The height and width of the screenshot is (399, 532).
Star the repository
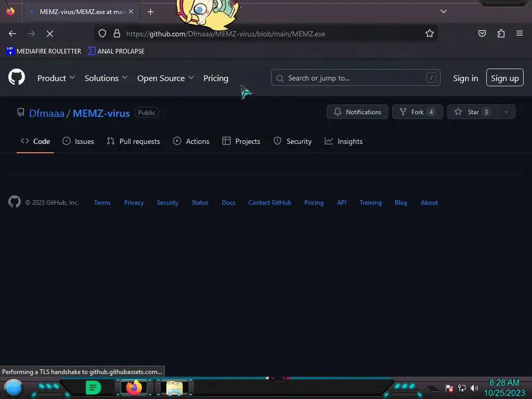(x=473, y=112)
